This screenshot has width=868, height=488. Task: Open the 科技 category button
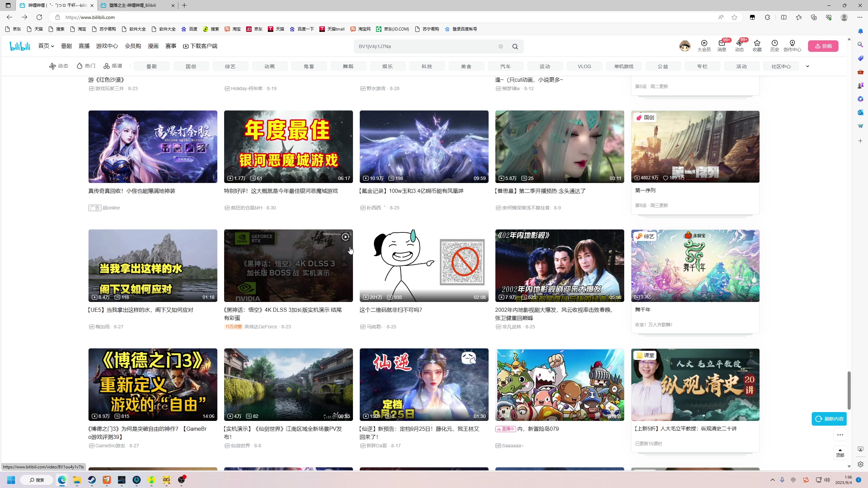click(427, 66)
